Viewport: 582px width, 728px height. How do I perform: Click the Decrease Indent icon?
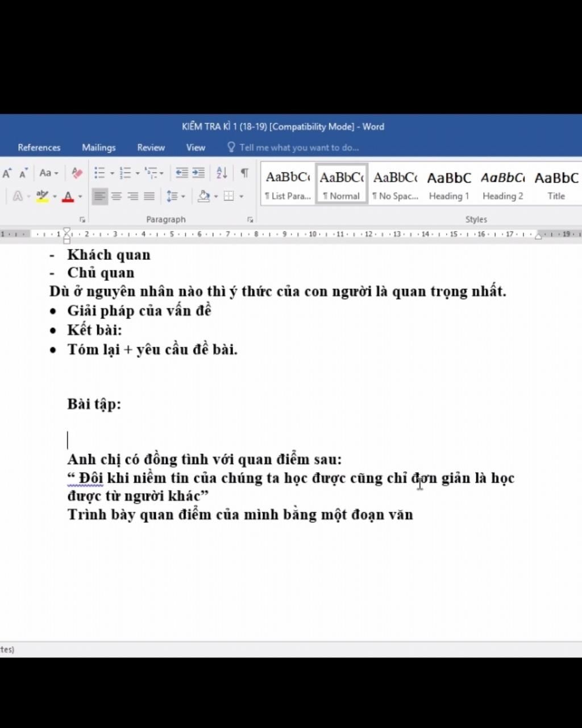182,173
